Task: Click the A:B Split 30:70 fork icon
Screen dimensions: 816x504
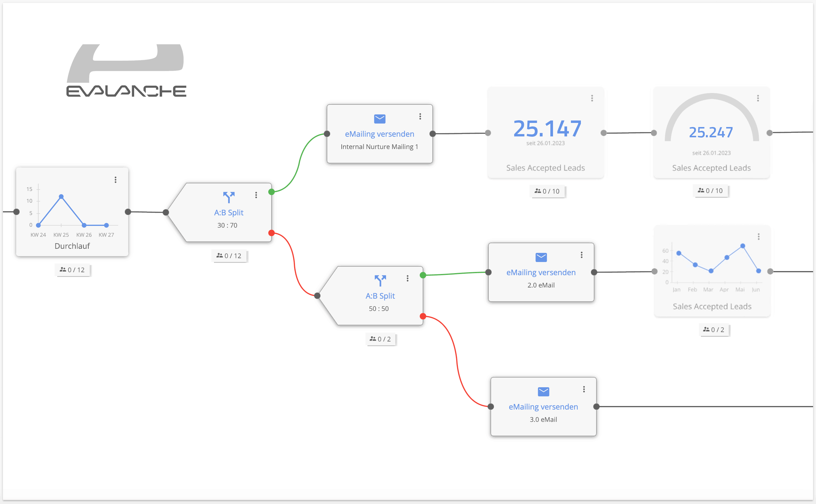Action: pyautogui.click(x=229, y=197)
